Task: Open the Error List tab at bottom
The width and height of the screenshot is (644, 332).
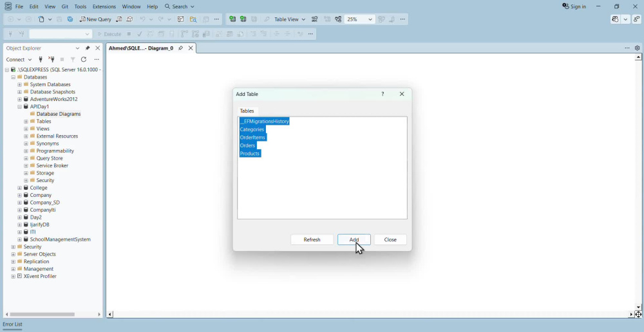Action: click(13, 324)
